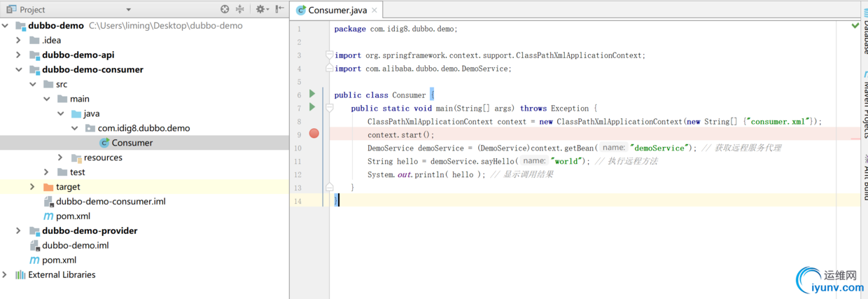Select the dubbo-demo-api module
Screen dimensions: 868x299
pyautogui.click(x=78, y=55)
